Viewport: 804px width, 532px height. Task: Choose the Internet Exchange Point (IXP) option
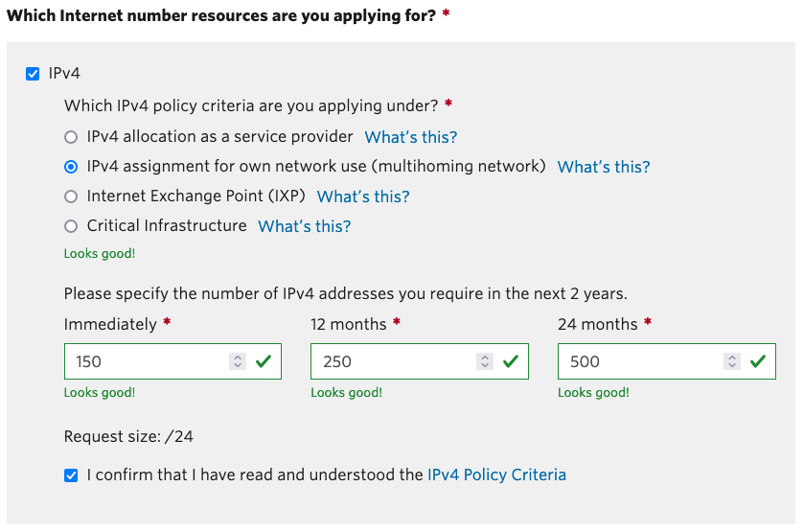(71, 197)
